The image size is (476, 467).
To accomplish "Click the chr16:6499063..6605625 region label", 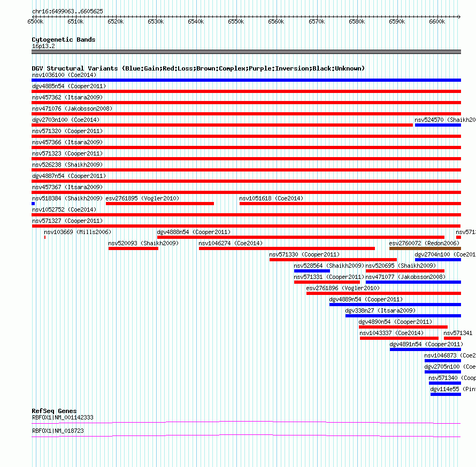I will 68,11.
